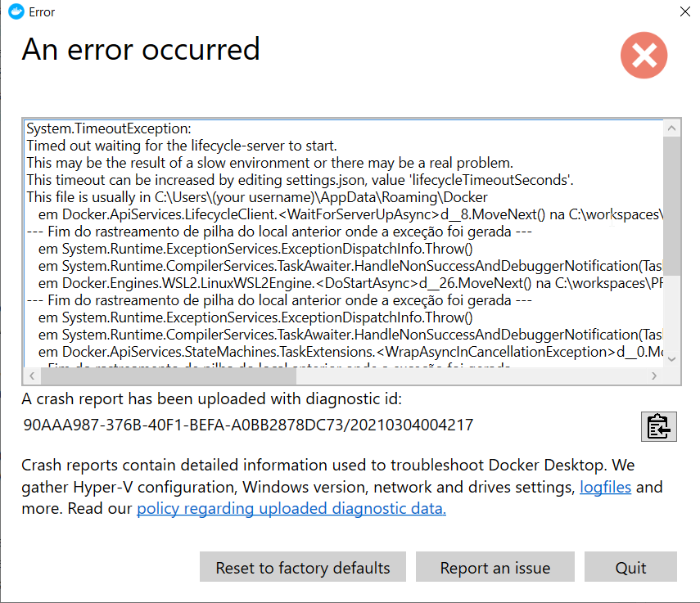
Task: Click the down arrow on the vertical scrollbar
Action: pyautogui.click(x=671, y=358)
